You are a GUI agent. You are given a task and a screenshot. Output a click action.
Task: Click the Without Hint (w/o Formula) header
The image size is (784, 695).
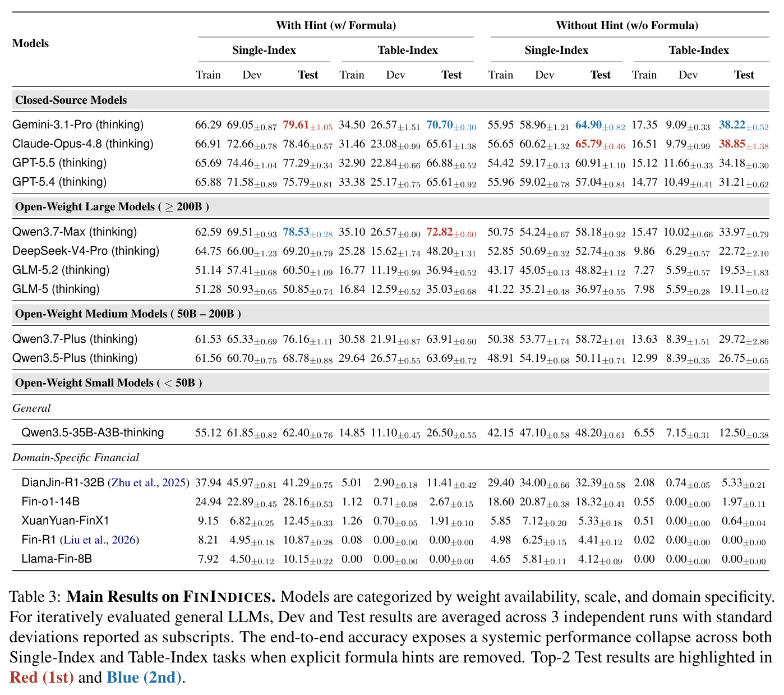[627, 25]
